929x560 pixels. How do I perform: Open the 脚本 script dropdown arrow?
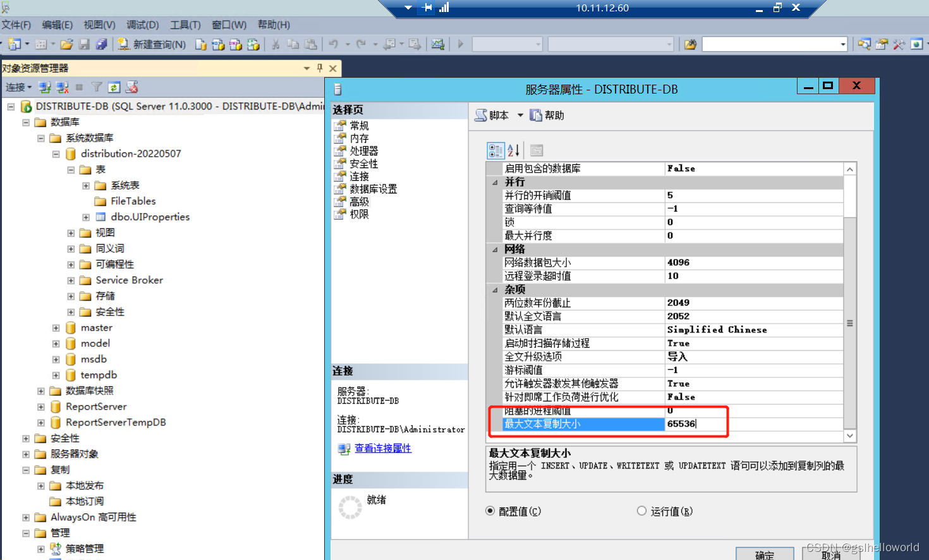point(520,115)
